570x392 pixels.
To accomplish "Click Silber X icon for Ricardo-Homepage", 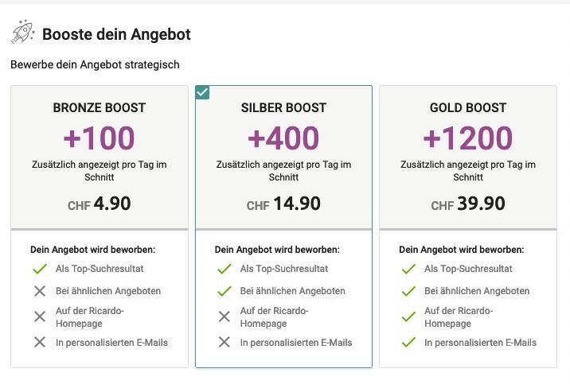I will point(224,316).
